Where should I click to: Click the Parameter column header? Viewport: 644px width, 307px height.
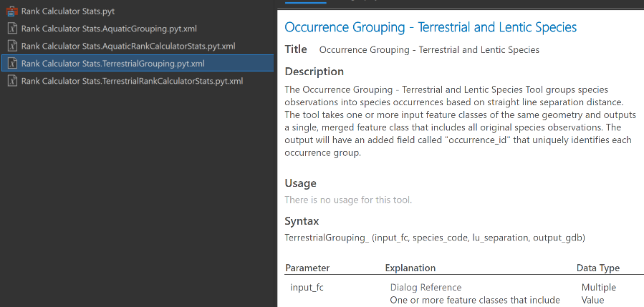click(307, 268)
